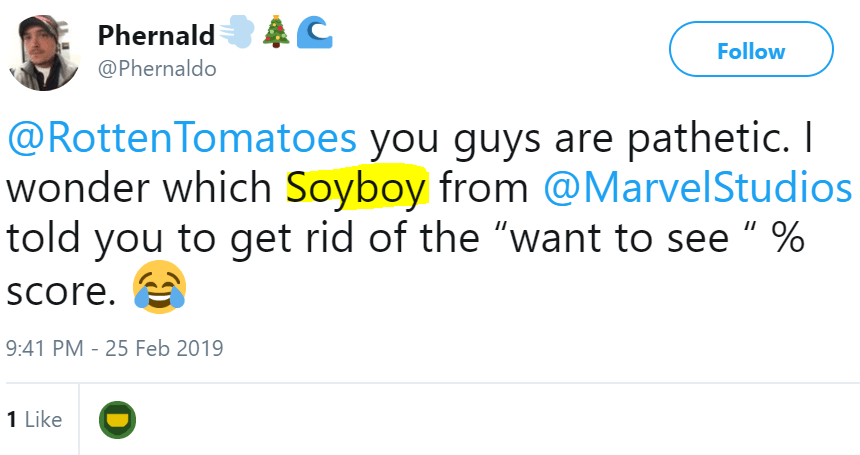860x455 pixels.
Task: Click the green liker avatar icon
Action: coord(117,420)
